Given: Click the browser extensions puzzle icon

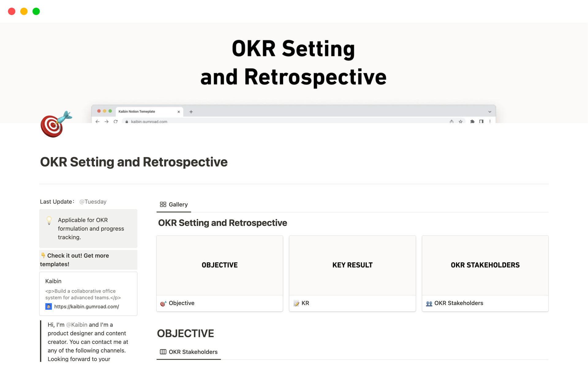Looking at the screenshot, I should pyautogui.click(x=472, y=121).
